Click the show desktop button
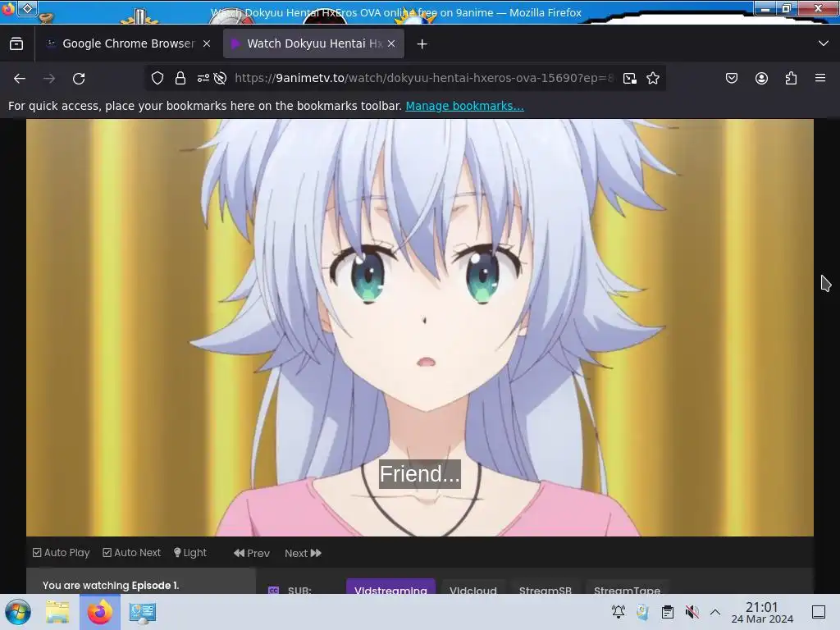The height and width of the screenshot is (630, 840). pyautogui.click(x=819, y=612)
